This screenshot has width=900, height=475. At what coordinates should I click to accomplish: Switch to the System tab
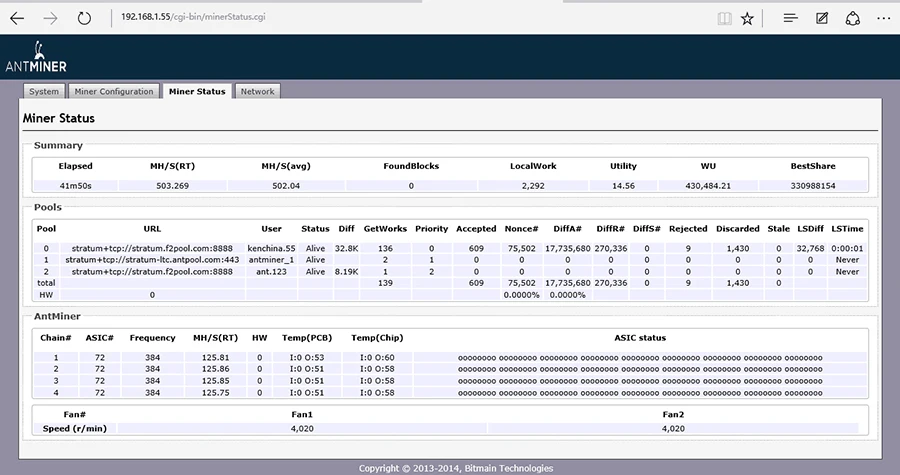44,91
